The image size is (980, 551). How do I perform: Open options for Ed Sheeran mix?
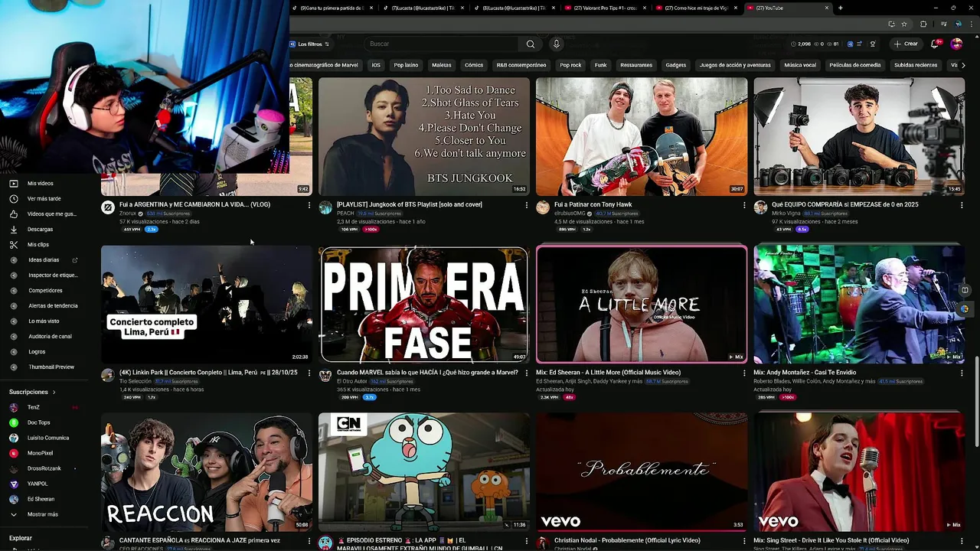coord(744,373)
